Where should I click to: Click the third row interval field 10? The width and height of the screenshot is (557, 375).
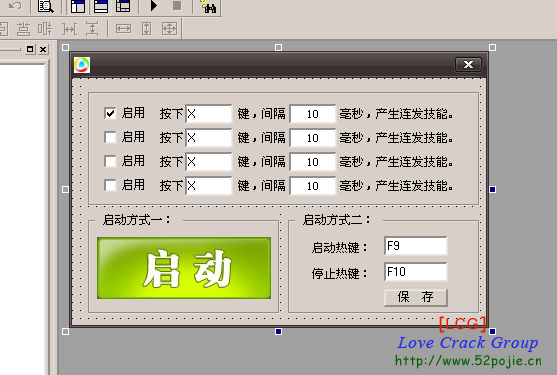[313, 162]
